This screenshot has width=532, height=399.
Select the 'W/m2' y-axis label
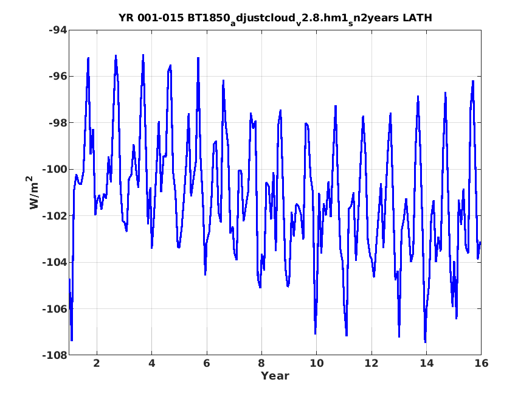pyautogui.click(x=33, y=192)
